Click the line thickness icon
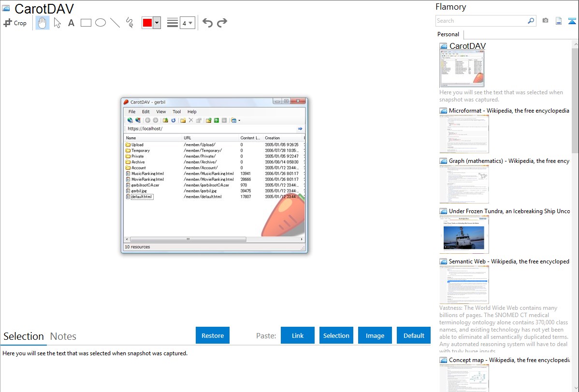579x392 pixels. (x=173, y=23)
